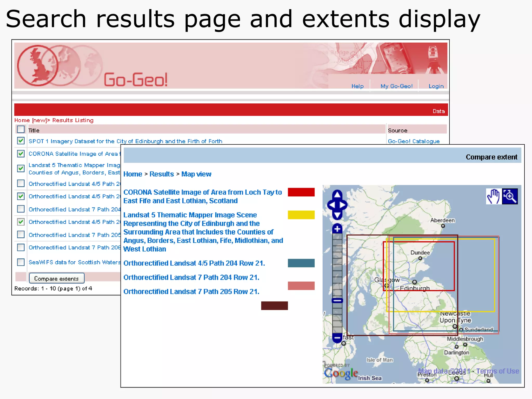
Task: Uncheck the SPOT 1 Imagery Dataset checkbox
Action: tap(21, 141)
